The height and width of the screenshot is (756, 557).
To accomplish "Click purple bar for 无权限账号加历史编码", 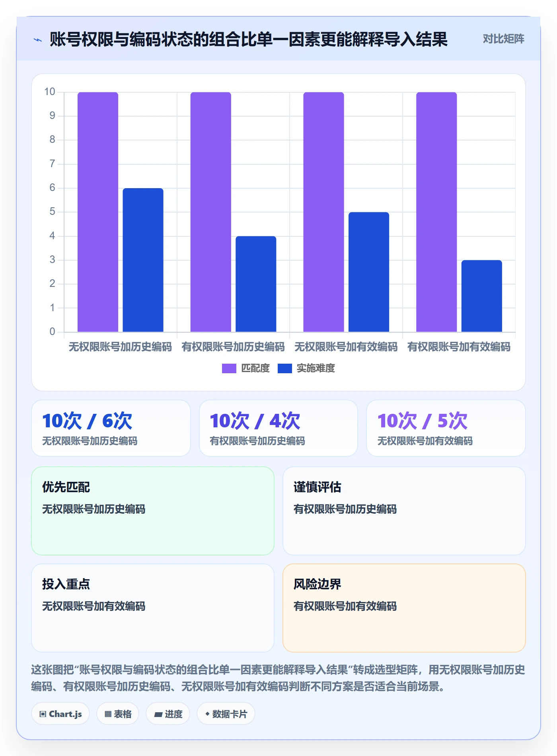I will tap(98, 212).
